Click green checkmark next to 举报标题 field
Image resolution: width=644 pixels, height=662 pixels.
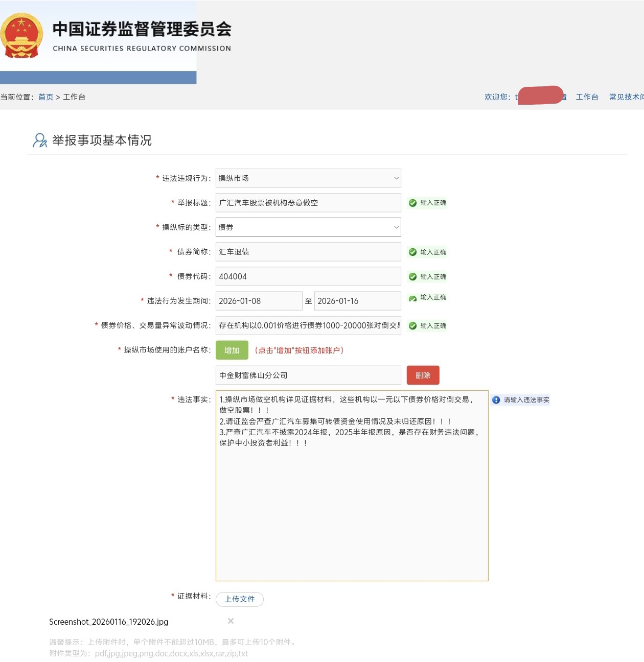pos(412,203)
